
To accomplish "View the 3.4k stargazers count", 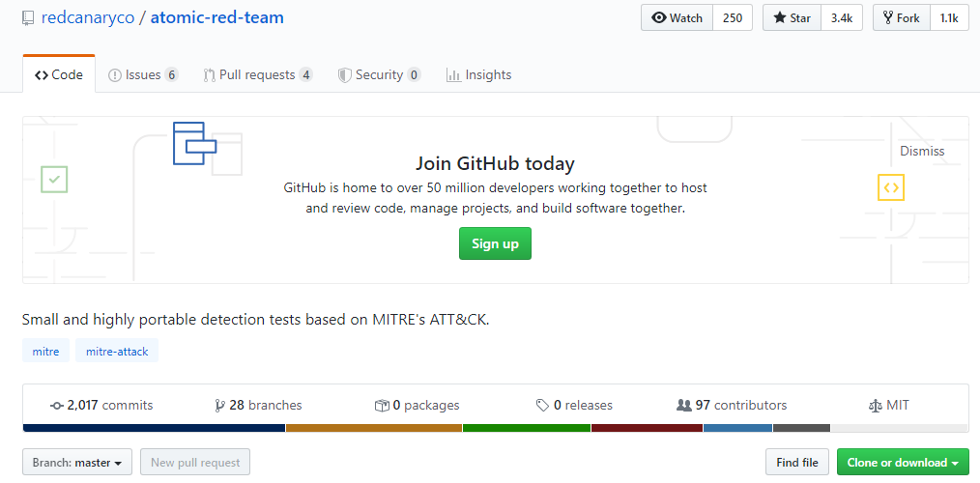I will point(841,17).
